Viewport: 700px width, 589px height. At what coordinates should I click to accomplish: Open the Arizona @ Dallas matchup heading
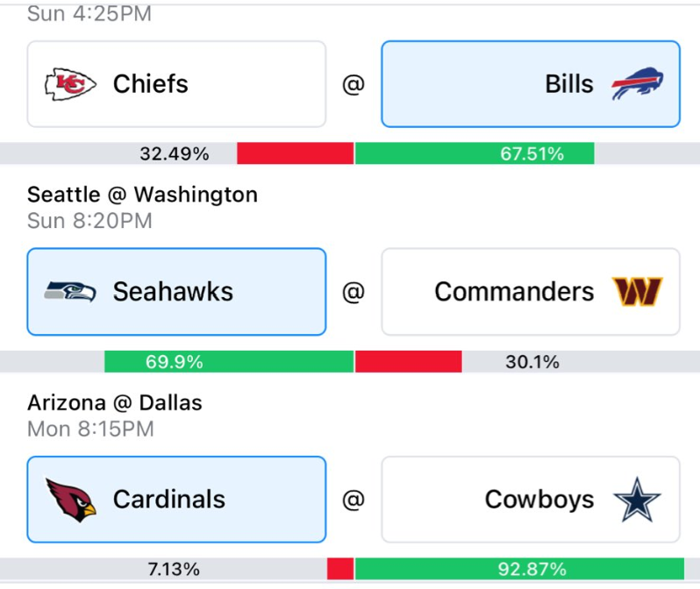[x=114, y=403]
